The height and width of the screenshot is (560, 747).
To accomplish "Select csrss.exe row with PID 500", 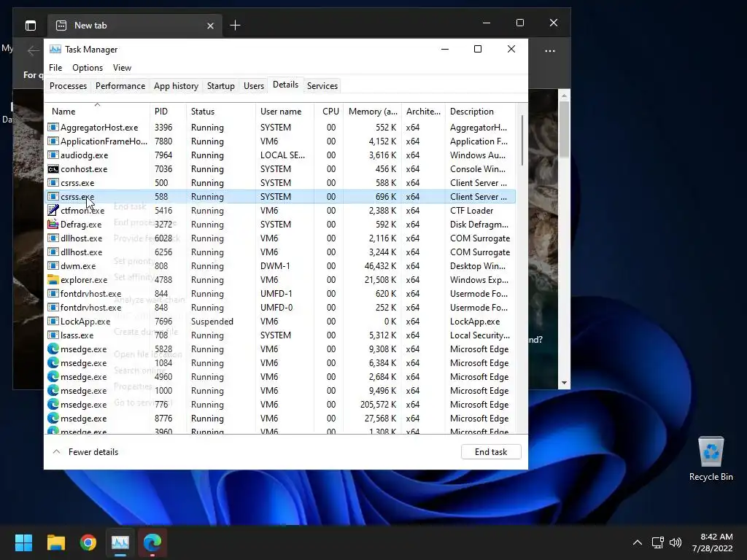I will pos(280,183).
